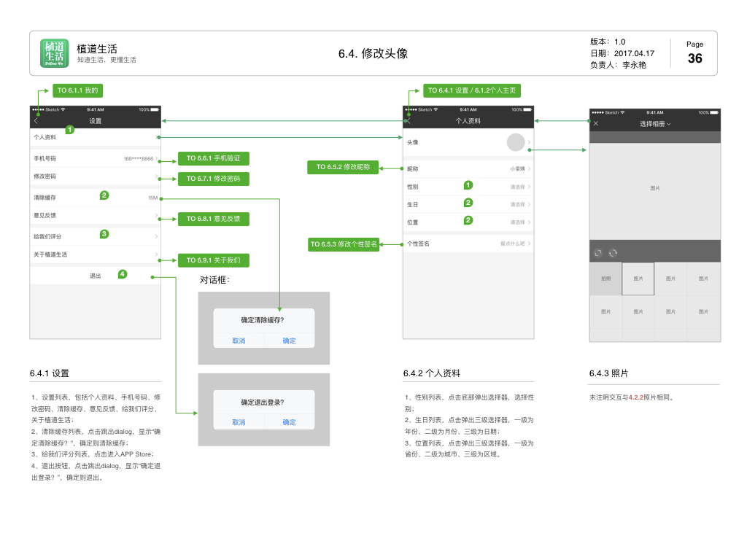Click the 负责人: 李永艳 text

coord(618,65)
